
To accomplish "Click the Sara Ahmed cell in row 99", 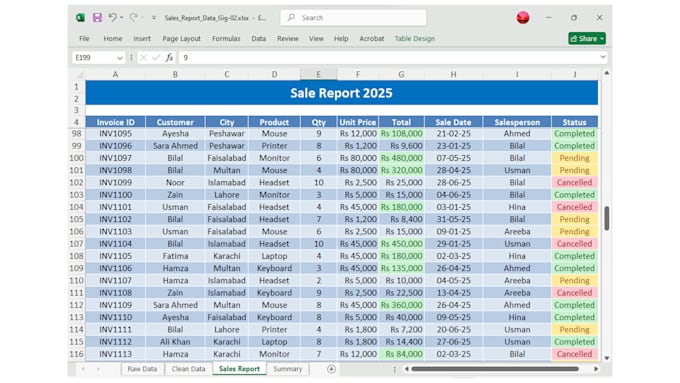I will 175,146.
